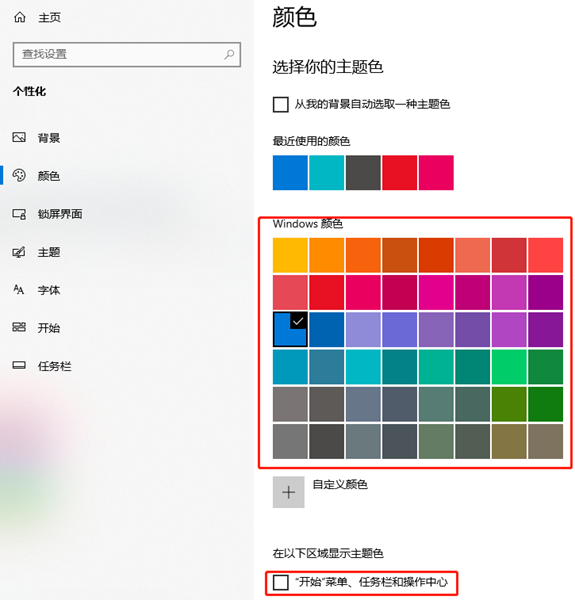Pick the red swatch in 最近使用的颜色

(400, 173)
